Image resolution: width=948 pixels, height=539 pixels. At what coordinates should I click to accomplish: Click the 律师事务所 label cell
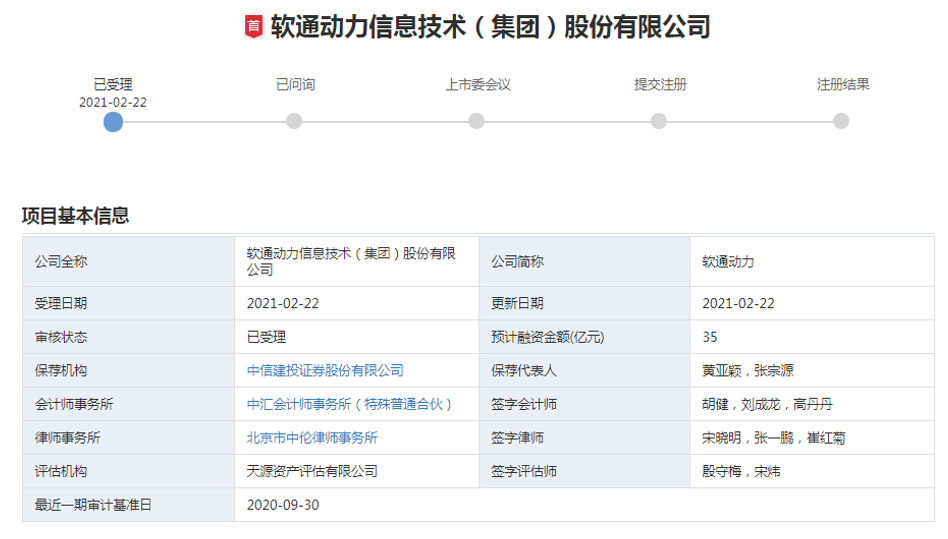point(129,437)
